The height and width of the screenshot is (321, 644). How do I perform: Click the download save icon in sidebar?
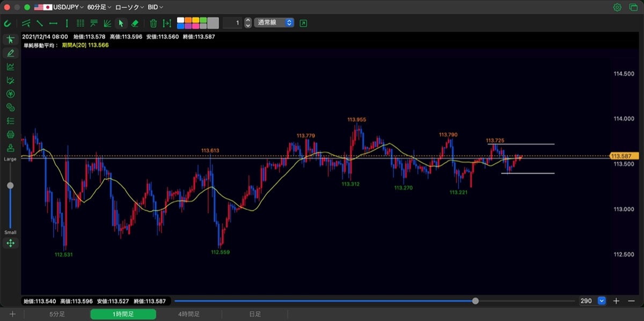pyautogui.click(x=10, y=148)
